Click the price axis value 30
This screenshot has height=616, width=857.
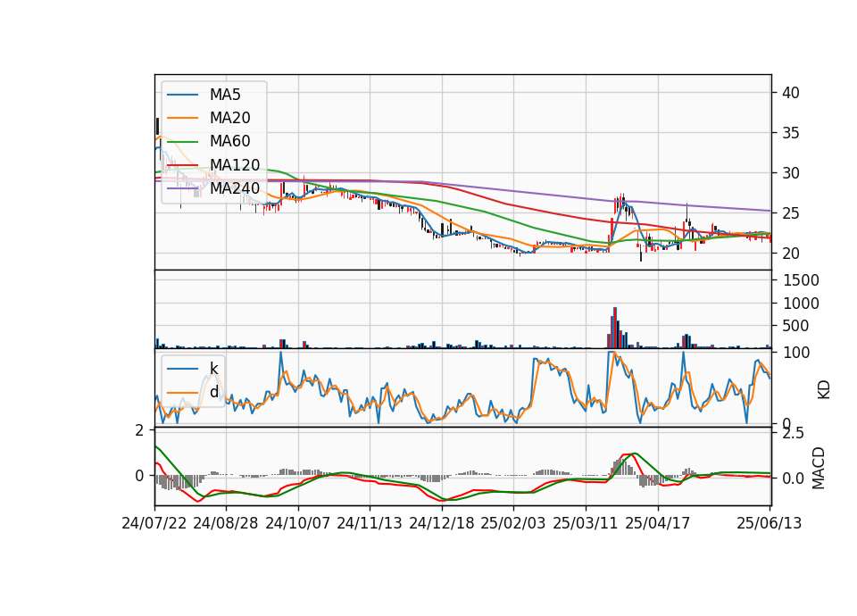click(x=790, y=173)
